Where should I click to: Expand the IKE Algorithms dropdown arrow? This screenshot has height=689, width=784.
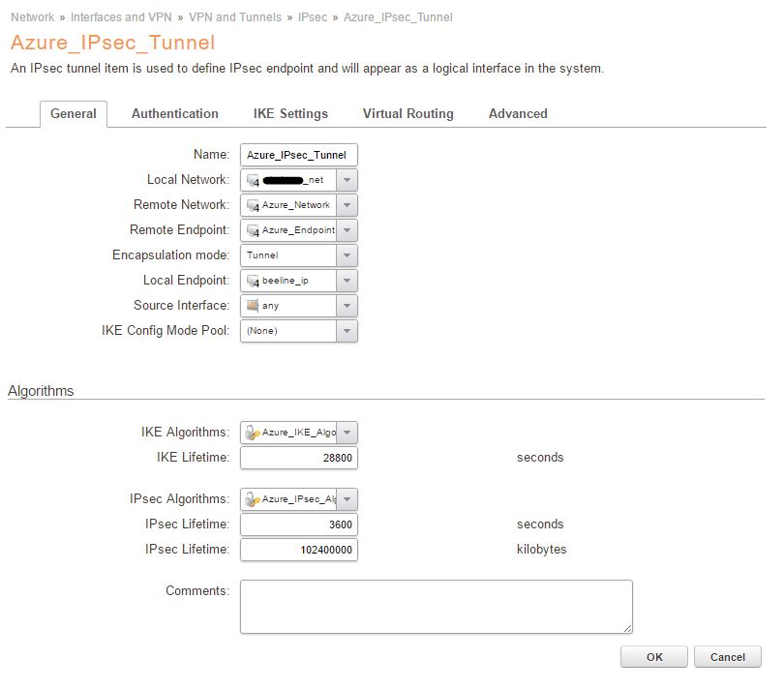click(347, 433)
